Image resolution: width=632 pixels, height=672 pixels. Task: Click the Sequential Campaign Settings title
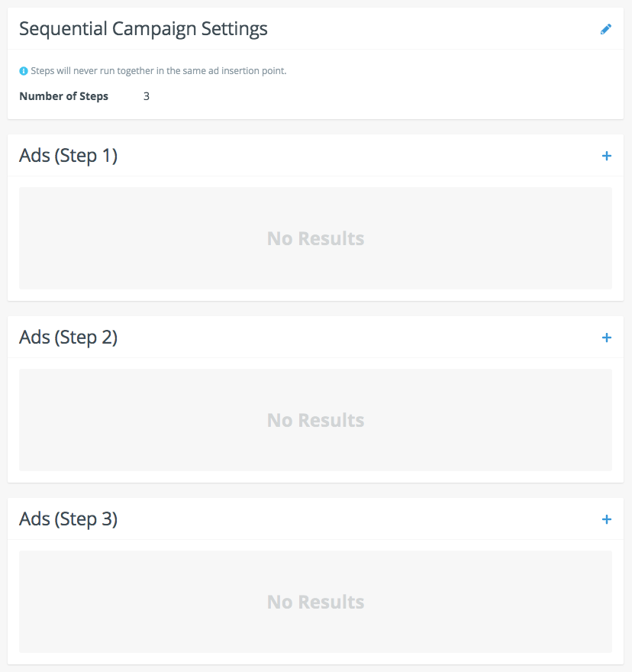(x=143, y=29)
